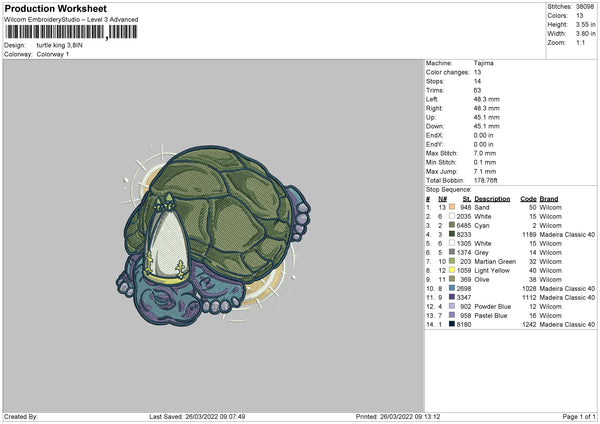Image resolution: width=600 pixels, height=424 pixels.
Task: Click the 'Description' column header
Action: 492,199
